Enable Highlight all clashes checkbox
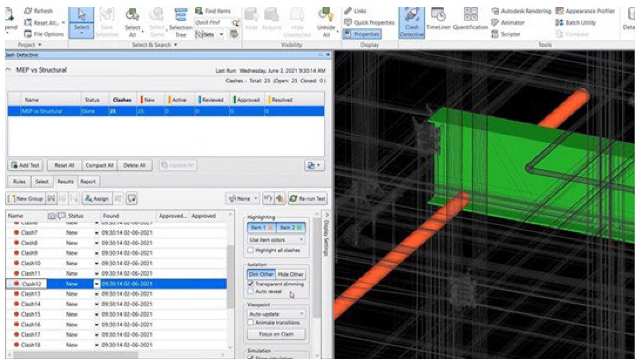Screen dimensions: 640x364 (x=250, y=250)
